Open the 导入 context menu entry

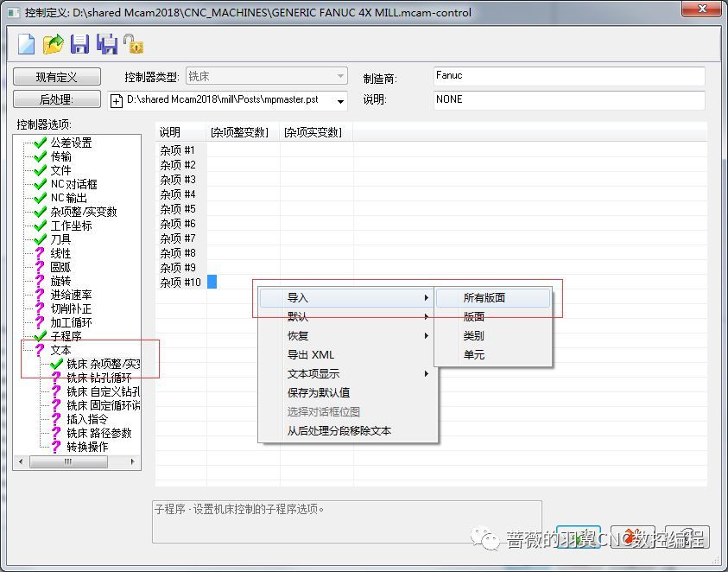[347, 298]
